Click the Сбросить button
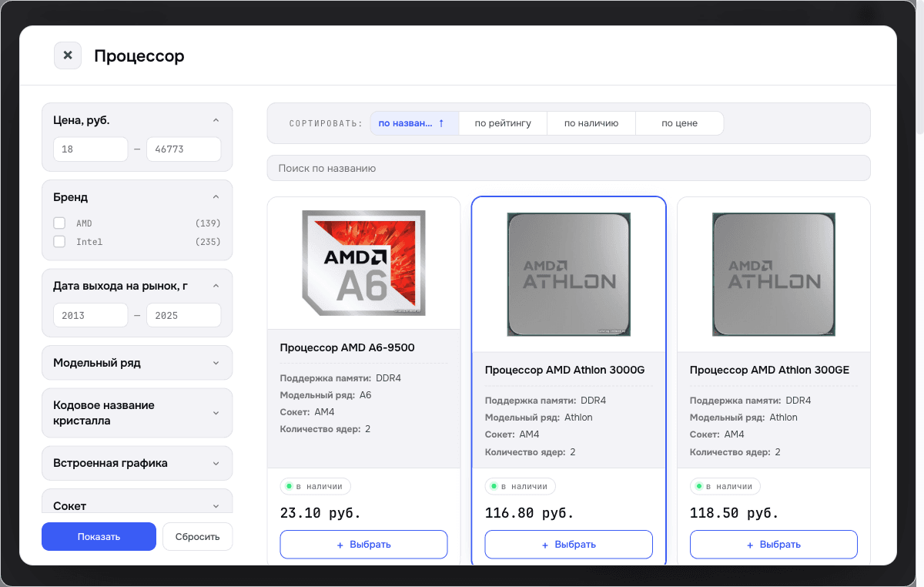The width and height of the screenshot is (924, 587). (x=197, y=537)
